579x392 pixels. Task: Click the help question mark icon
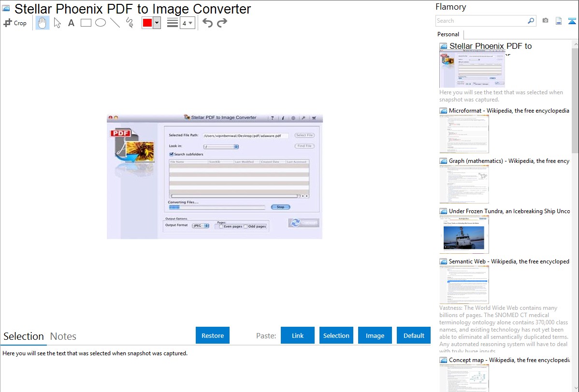coord(273,118)
